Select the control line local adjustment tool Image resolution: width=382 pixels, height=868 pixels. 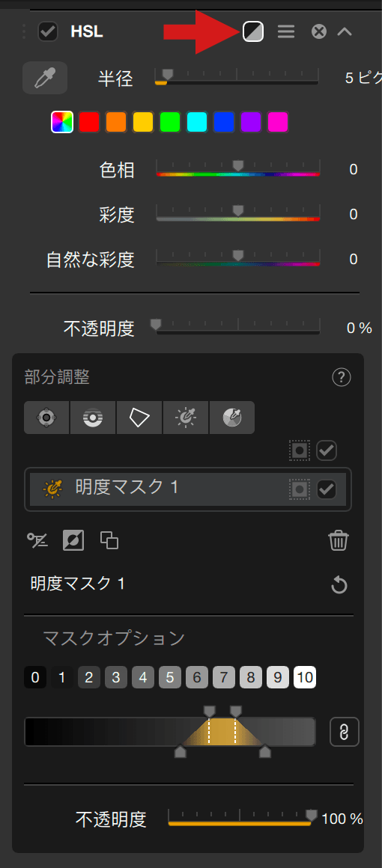(x=93, y=418)
